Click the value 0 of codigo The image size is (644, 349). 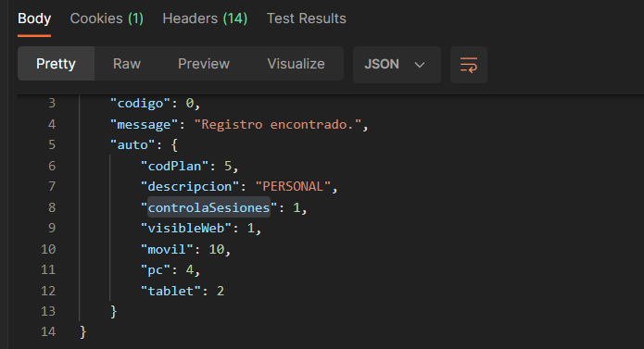(x=190, y=104)
